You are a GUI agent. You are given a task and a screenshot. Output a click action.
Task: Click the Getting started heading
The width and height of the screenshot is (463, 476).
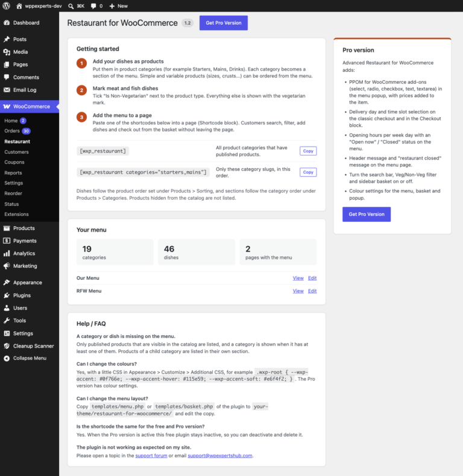[x=98, y=49]
